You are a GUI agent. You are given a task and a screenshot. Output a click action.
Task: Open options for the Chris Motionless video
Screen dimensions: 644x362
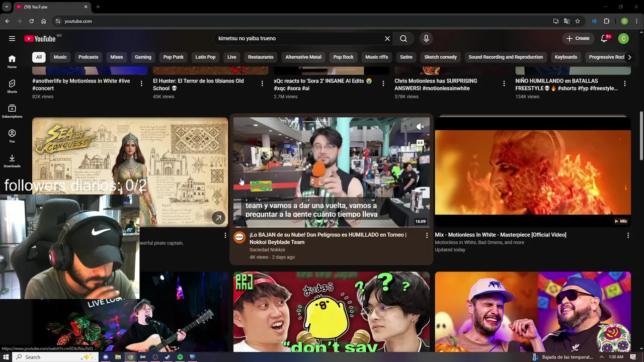[x=504, y=83]
